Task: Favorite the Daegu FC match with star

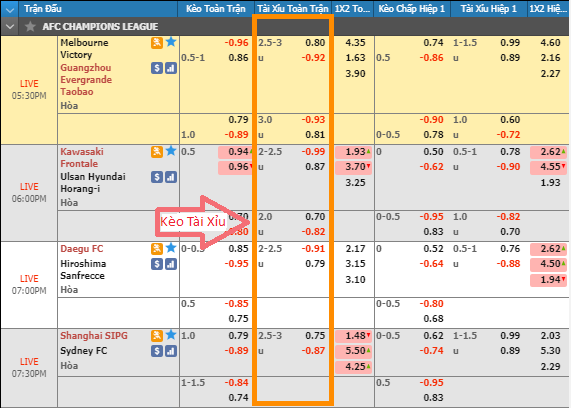Action: pyautogui.click(x=171, y=248)
